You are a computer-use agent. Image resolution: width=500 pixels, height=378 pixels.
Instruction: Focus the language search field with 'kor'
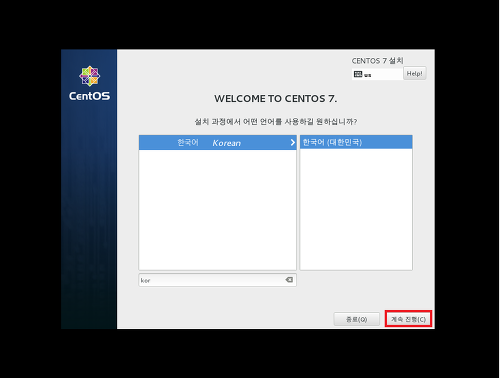(217, 280)
